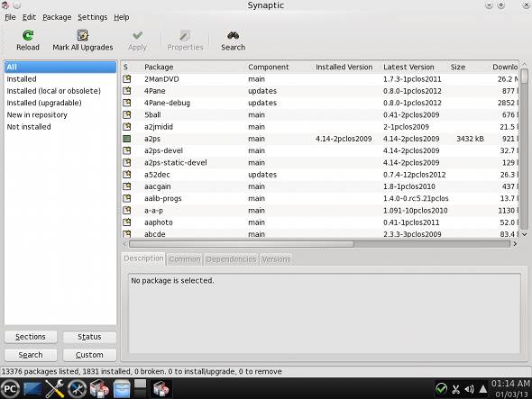The width and height of the screenshot is (532, 399).
Task: Select the abcde package row
Action: pos(319,234)
